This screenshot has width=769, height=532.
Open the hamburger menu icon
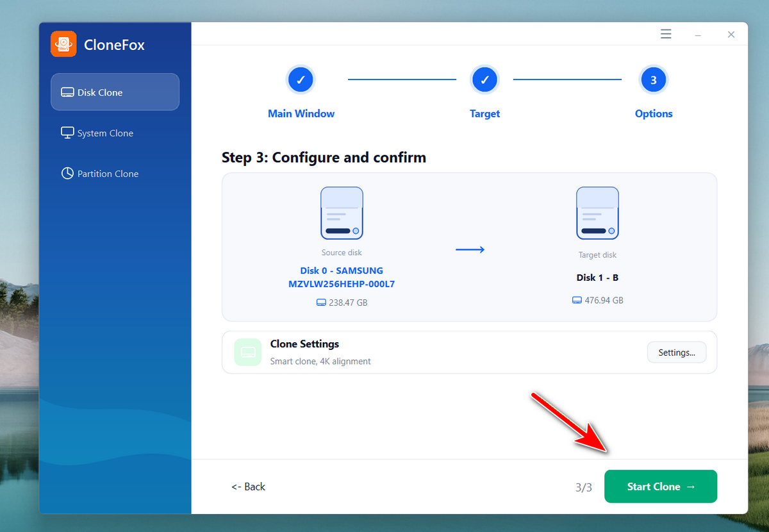(666, 34)
